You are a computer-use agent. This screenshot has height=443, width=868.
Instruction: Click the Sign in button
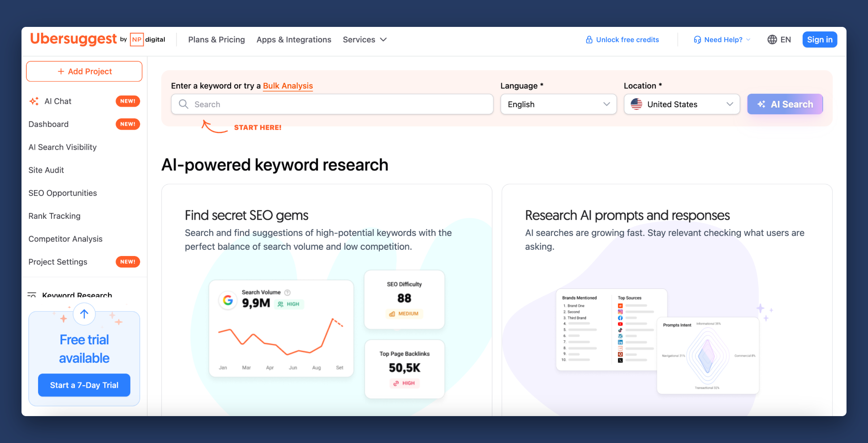[820, 39]
